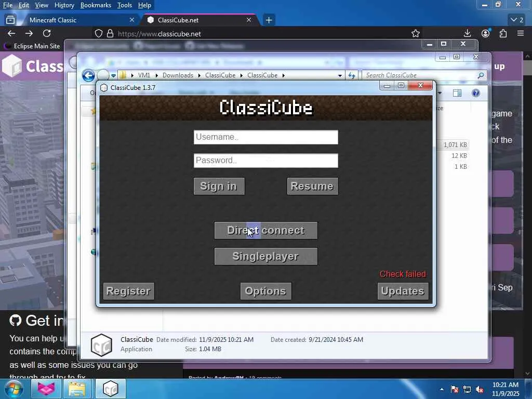Click the tracking protection shield icon
532x399 pixels.
(x=98, y=34)
